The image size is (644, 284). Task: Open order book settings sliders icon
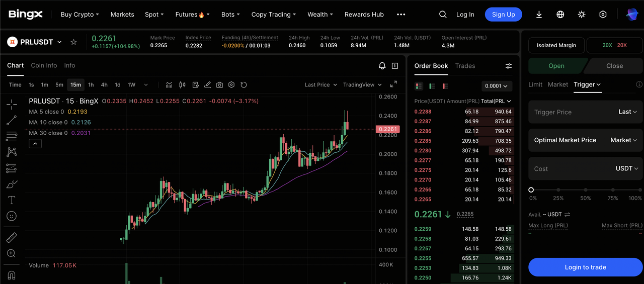click(x=508, y=66)
